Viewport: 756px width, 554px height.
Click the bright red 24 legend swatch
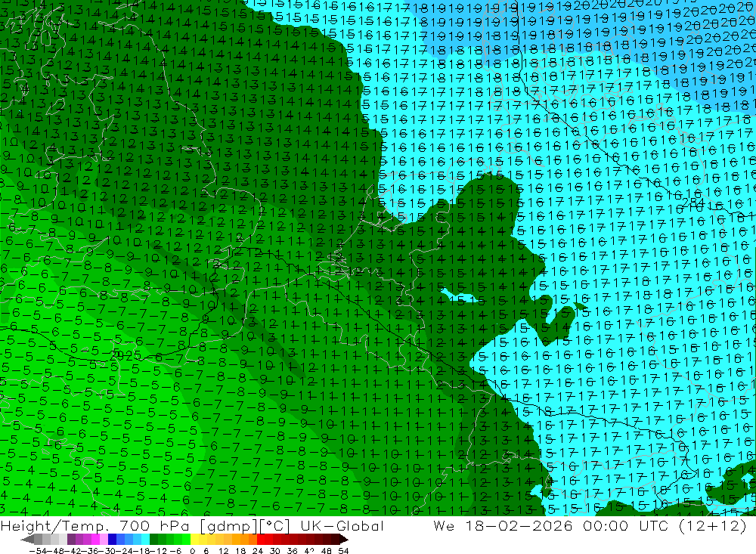(x=261, y=539)
